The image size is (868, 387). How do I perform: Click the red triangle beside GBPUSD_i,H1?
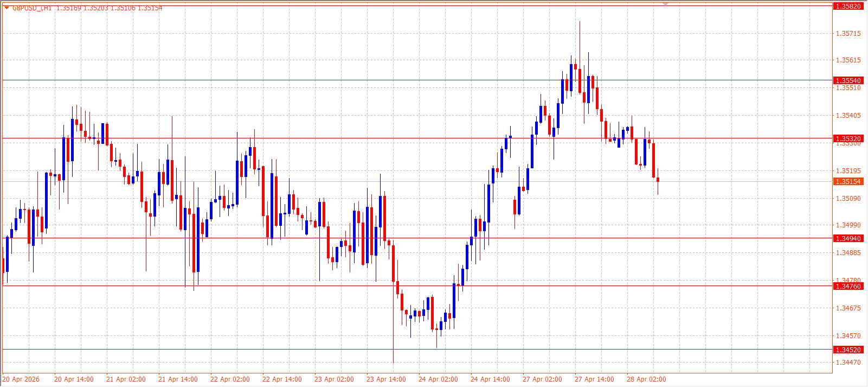(x=7, y=8)
